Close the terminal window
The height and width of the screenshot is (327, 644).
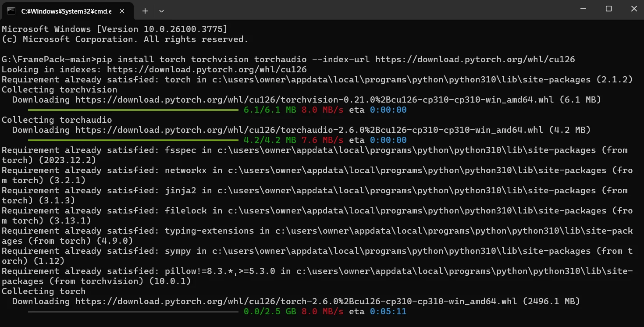click(633, 9)
